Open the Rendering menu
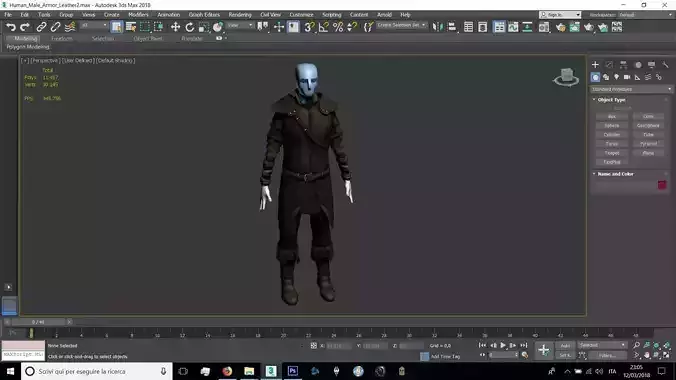The image size is (676, 380). point(240,15)
